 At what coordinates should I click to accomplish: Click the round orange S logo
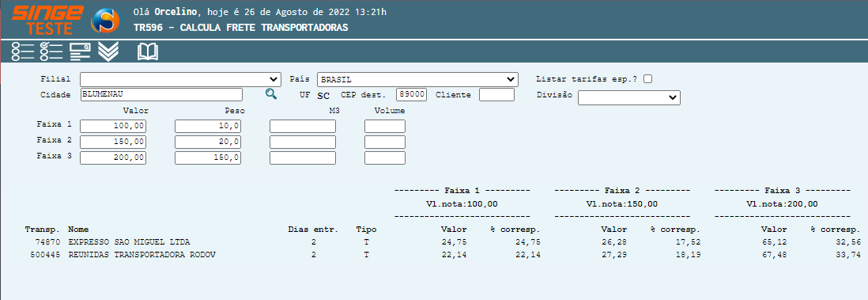(105, 21)
